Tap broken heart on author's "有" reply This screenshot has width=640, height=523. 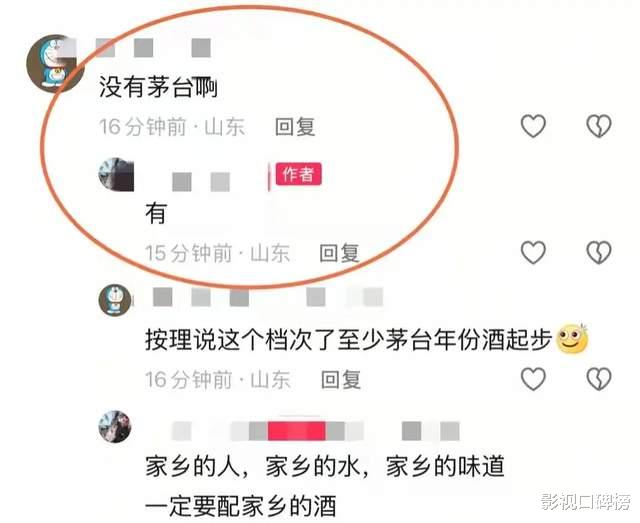tap(598, 252)
